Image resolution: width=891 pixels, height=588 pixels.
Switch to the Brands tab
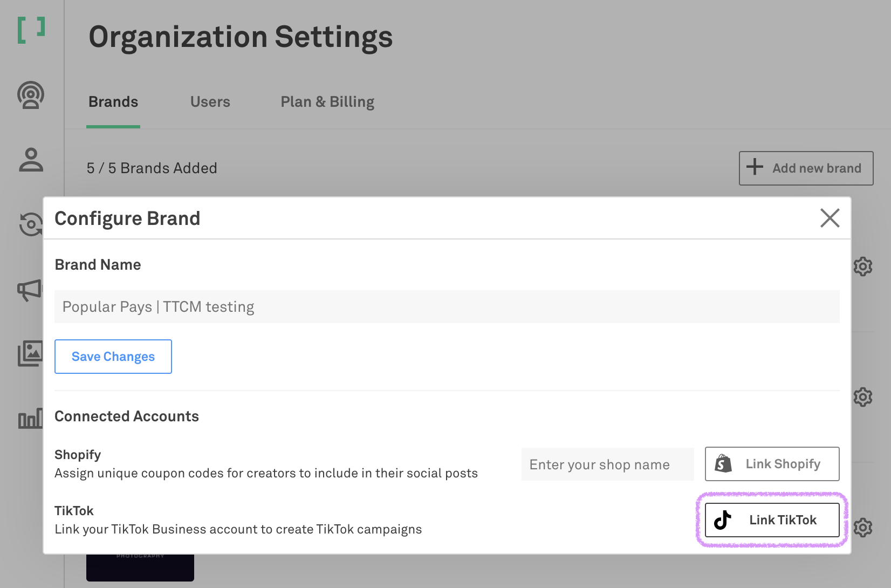tap(113, 102)
